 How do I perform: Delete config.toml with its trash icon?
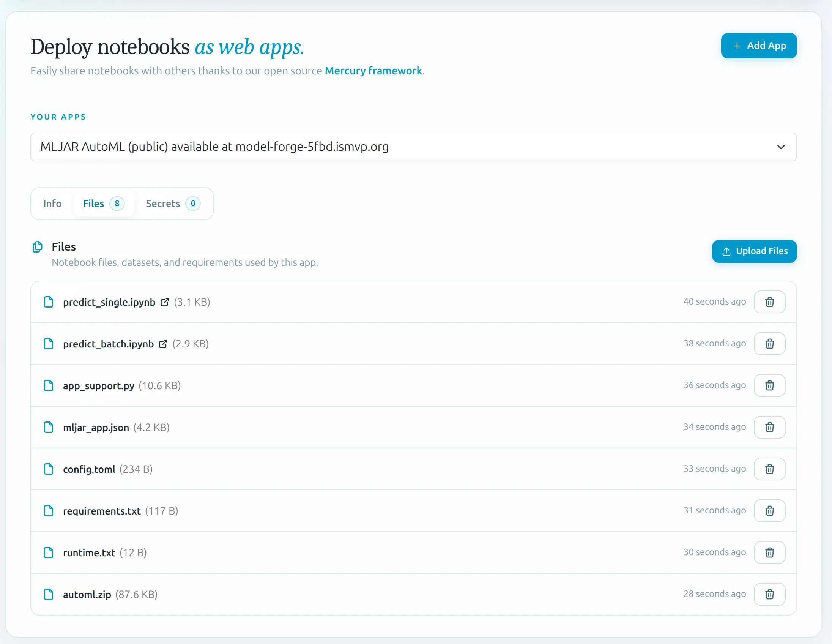click(769, 469)
